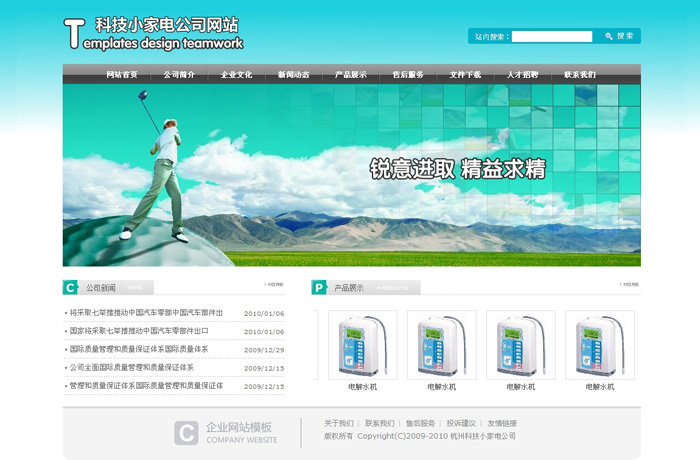Click the T logo in the site header
Viewport: 700px width, 460px height.
(x=74, y=33)
